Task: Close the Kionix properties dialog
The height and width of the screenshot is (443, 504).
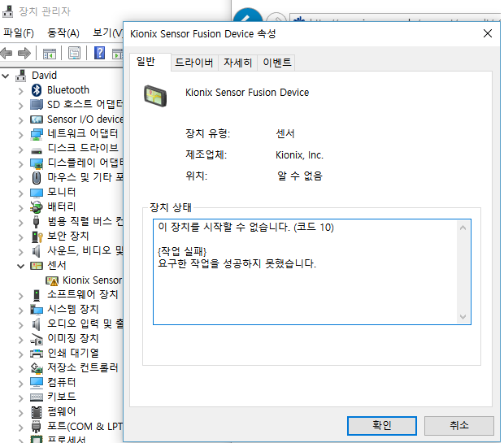Action: click(x=488, y=33)
